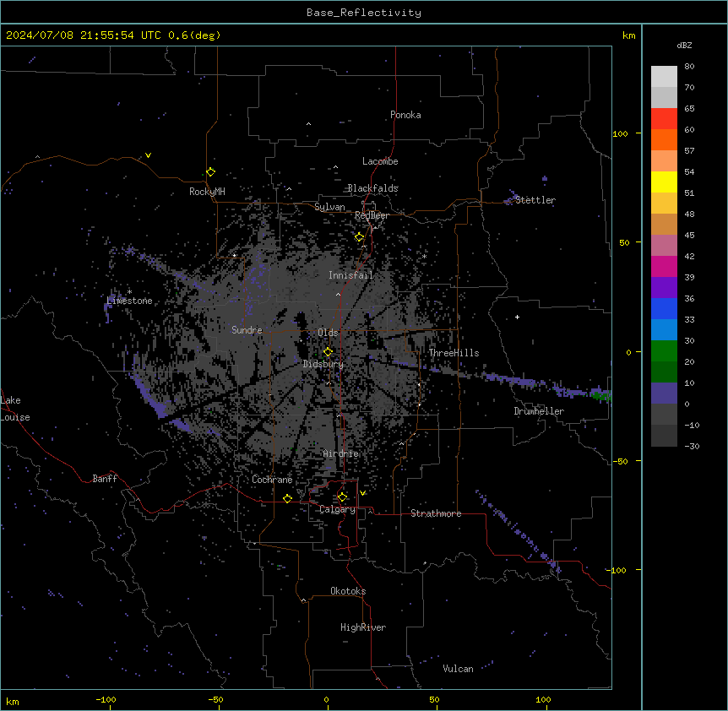Pick the magenta 39-42 dBZ legend swatch
This screenshot has height=711, width=728.
coord(664,266)
